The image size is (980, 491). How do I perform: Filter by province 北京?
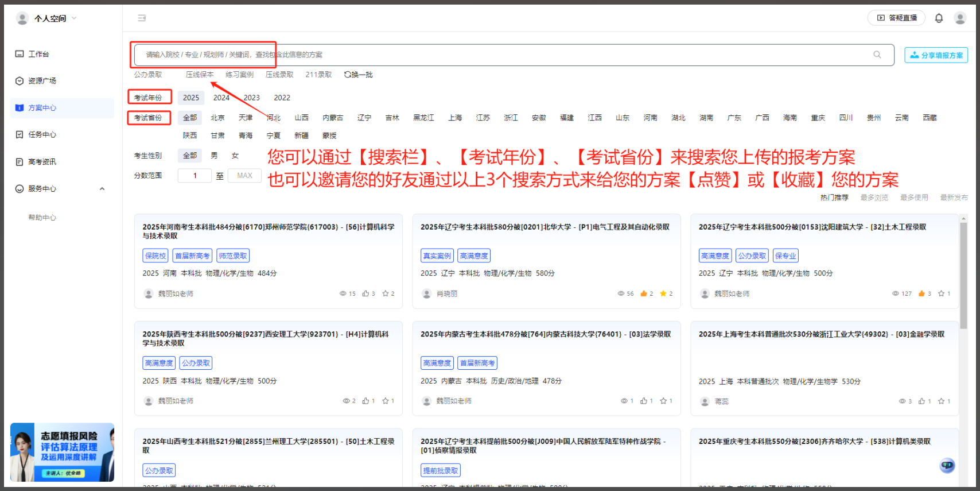[x=217, y=118]
